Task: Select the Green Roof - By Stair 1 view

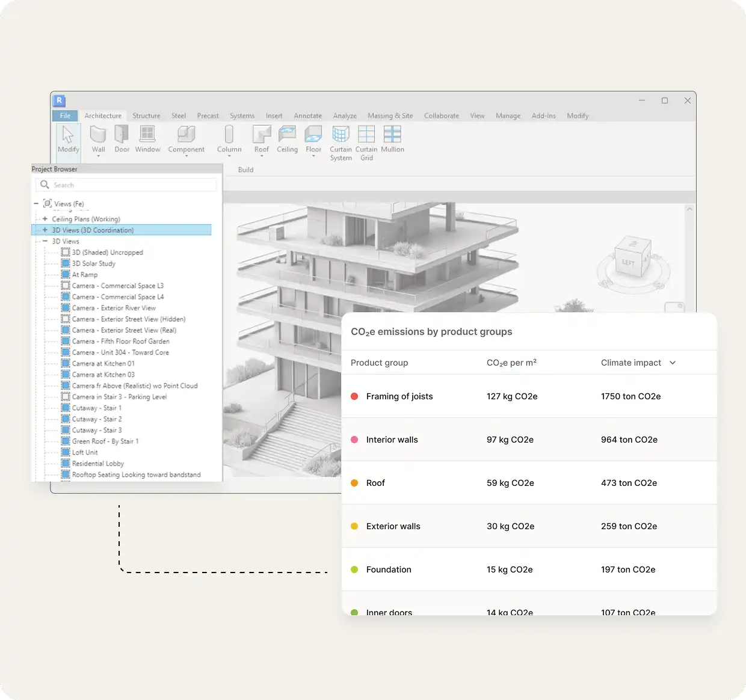Action: click(x=105, y=441)
